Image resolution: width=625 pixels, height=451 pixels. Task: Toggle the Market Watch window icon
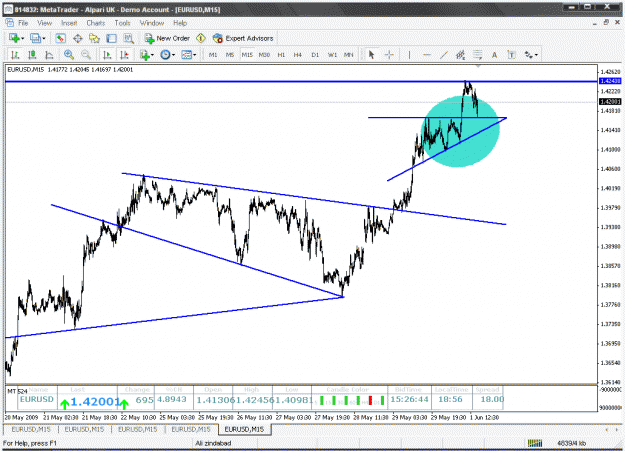click(61, 38)
